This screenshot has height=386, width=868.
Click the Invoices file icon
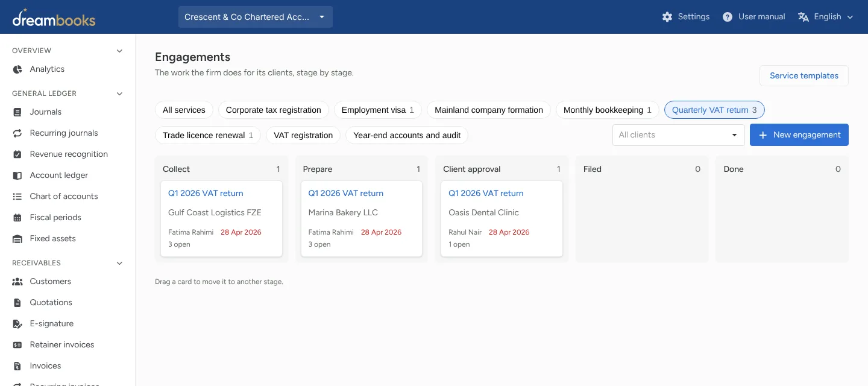click(x=17, y=366)
